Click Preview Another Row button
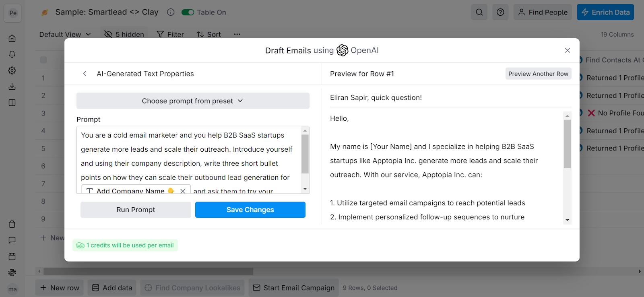This screenshot has height=297, width=644. [x=538, y=74]
